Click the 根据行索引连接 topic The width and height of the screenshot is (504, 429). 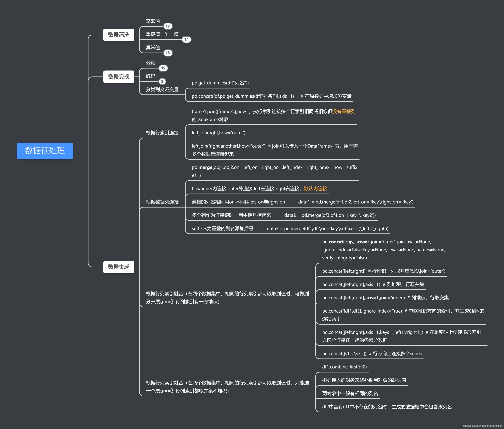(162, 133)
